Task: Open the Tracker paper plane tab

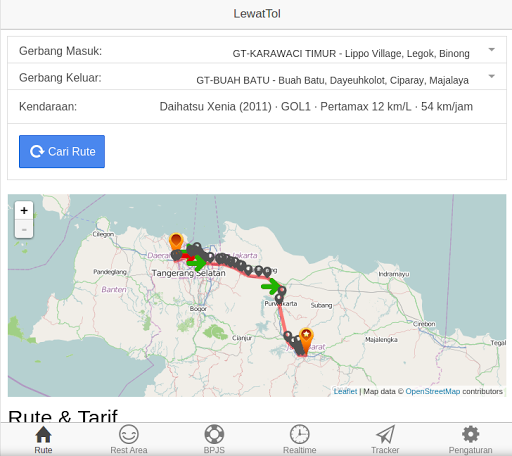Action: coord(385,439)
